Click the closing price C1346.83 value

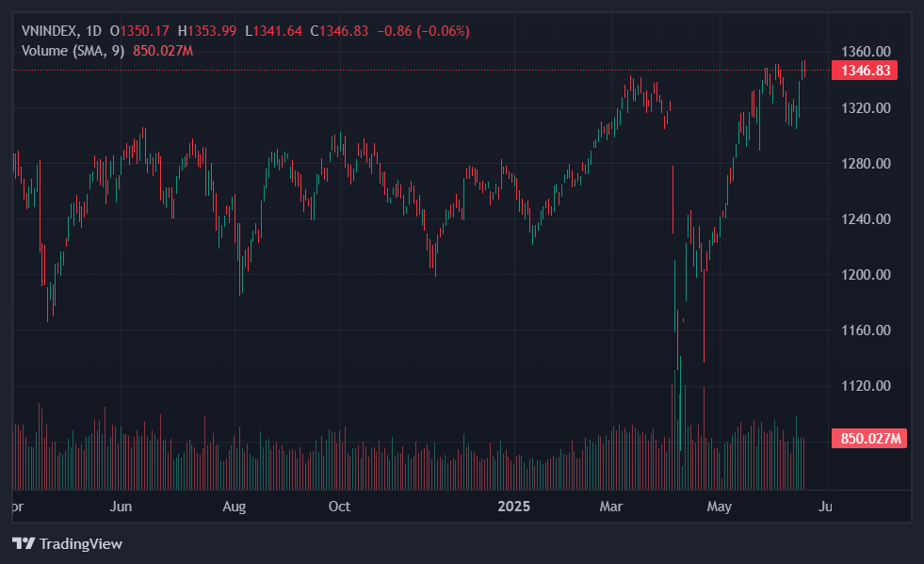point(339,31)
